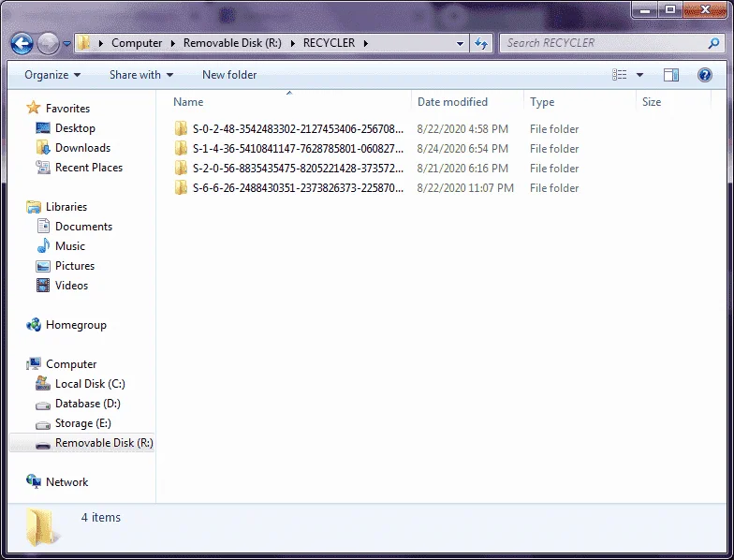Refresh the RECYCLER folder view
The height and width of the screenshot is (560, 734).
[481, 43]
